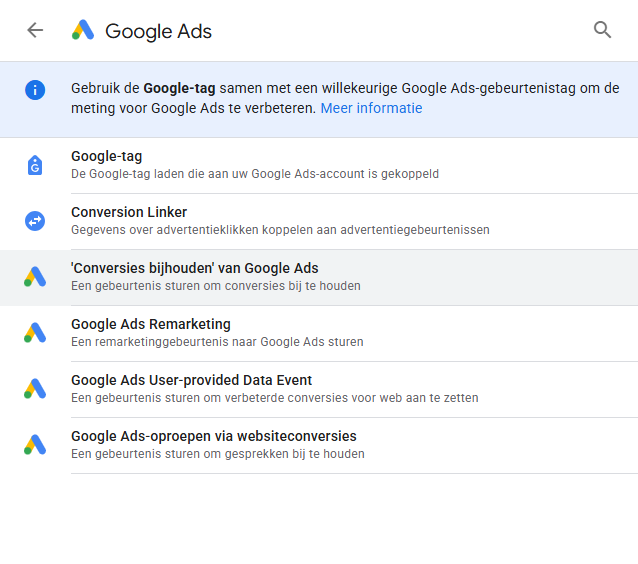Viewport: 638px width, 564px height.
Task: Select 'Conversies bijhouden' van Google Ads
Action: 195,268
